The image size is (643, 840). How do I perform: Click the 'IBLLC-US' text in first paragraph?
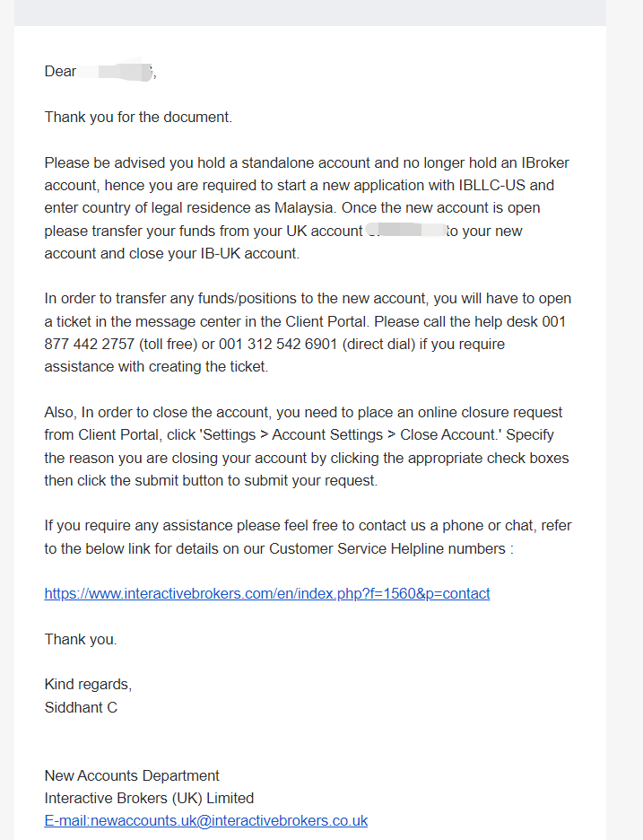[x=492, y=185]
